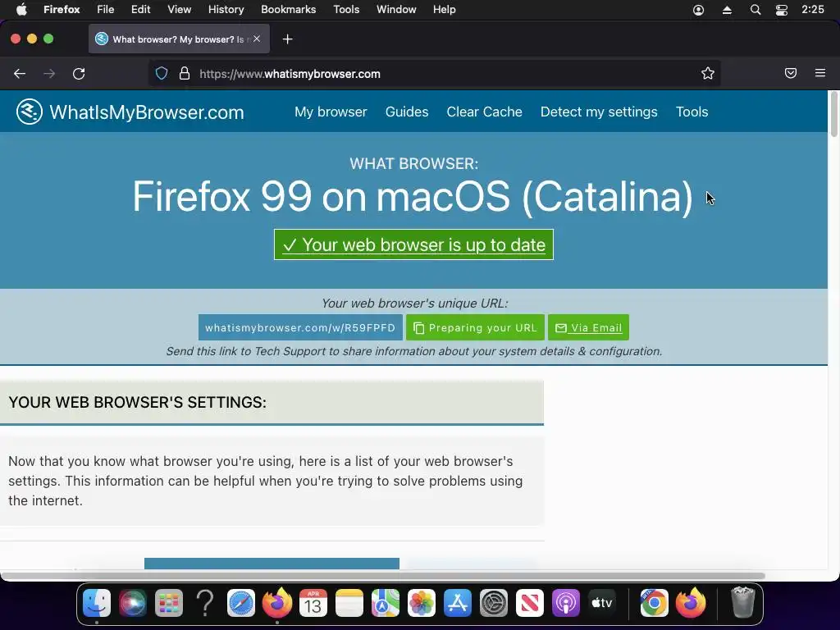Image resolution: width=840 pixels, height=630 pixels.
Task: Select the What browser tab
Action: (179, 39)
